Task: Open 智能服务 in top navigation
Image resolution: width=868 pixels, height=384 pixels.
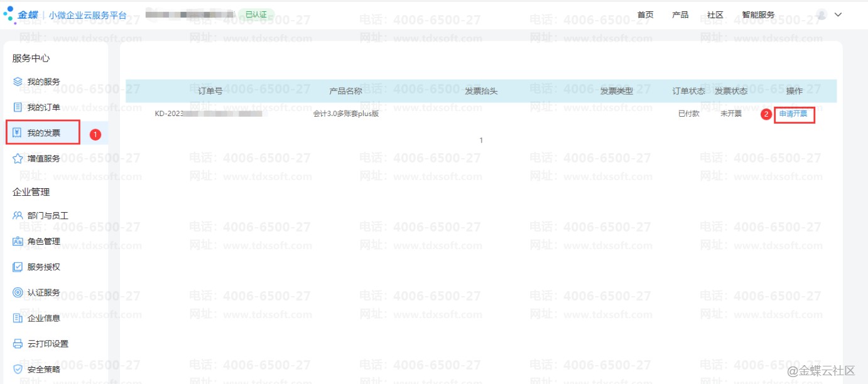Action: click(758, 14)
